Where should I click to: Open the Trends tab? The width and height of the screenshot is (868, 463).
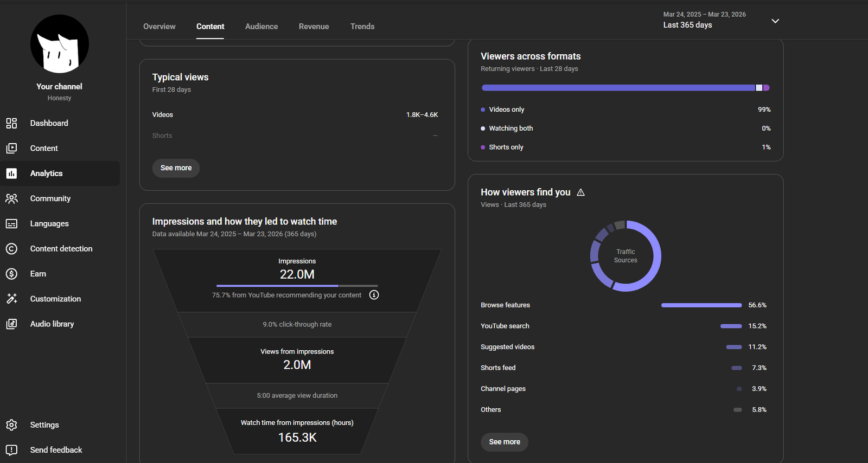[x=362, y=27]
